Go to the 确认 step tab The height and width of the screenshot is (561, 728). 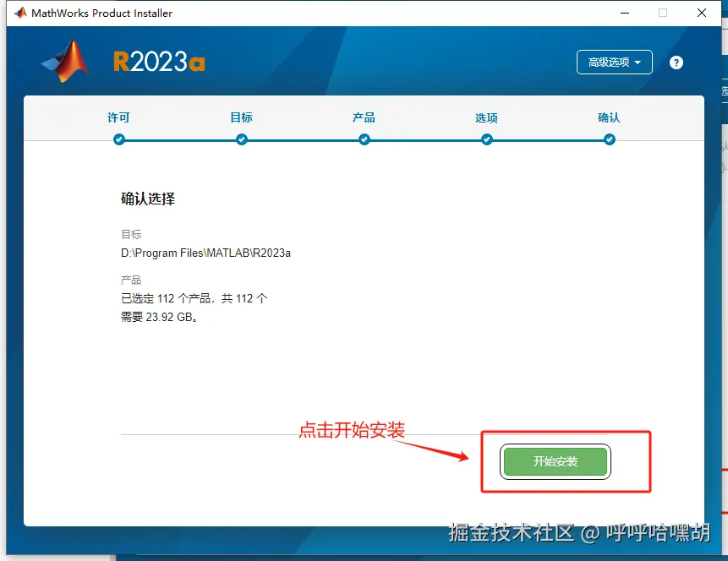click(x=609, y=117)
